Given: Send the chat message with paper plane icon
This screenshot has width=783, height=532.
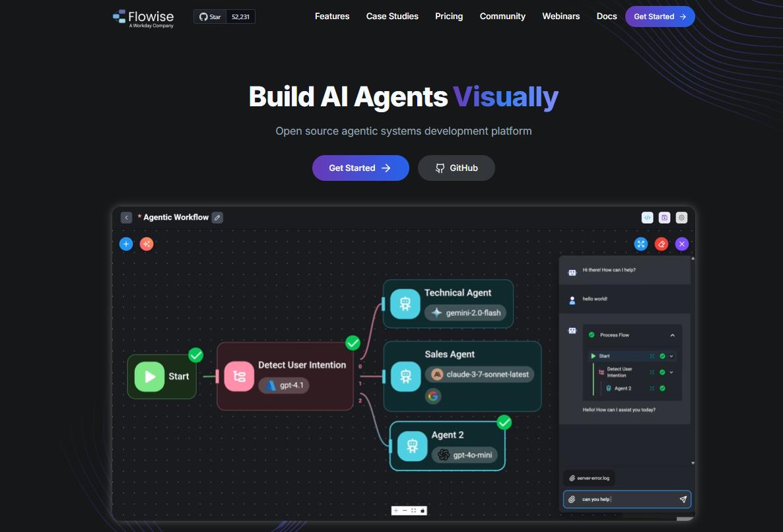Looking at the screenshot, I should point(683,499).
